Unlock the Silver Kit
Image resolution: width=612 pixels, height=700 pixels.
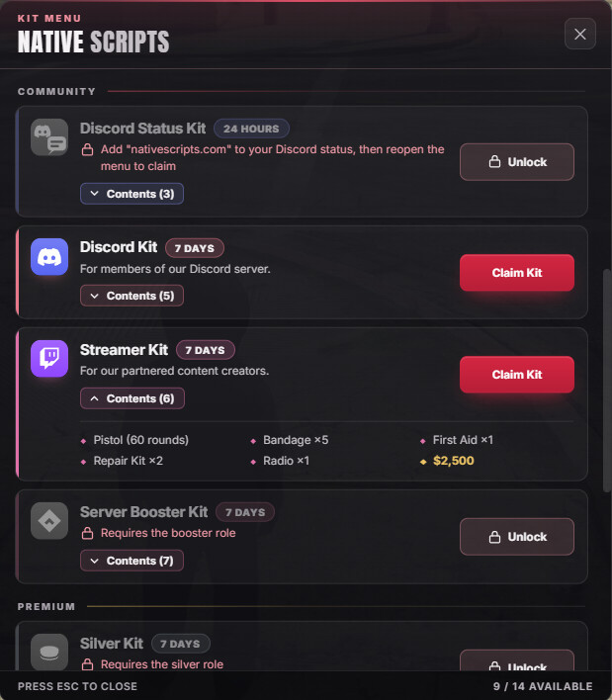click(x=517, y=660)
